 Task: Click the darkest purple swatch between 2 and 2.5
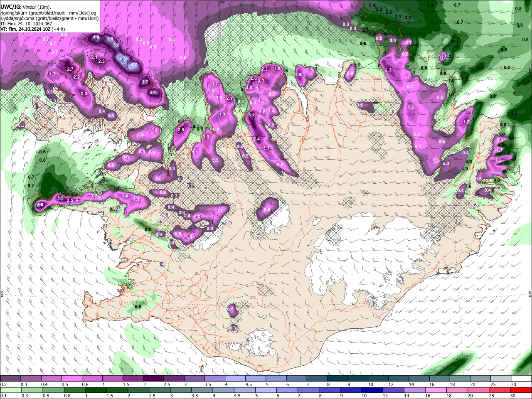click(154, 379)
